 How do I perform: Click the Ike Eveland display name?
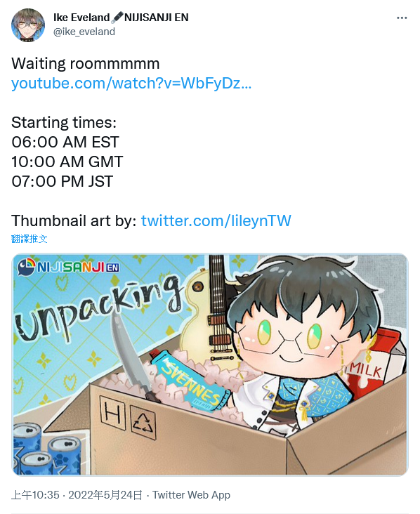81,18
